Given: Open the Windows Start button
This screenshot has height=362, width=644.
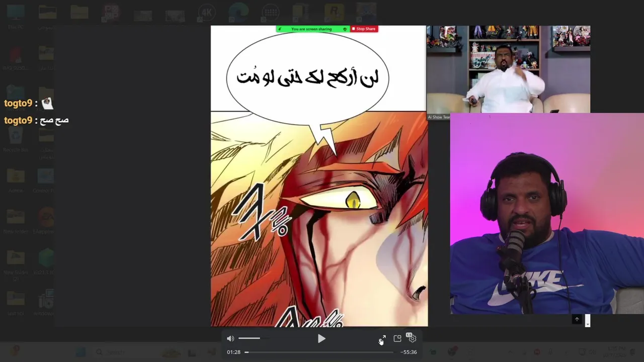Looking at the screenshot, I should point(80,352).
